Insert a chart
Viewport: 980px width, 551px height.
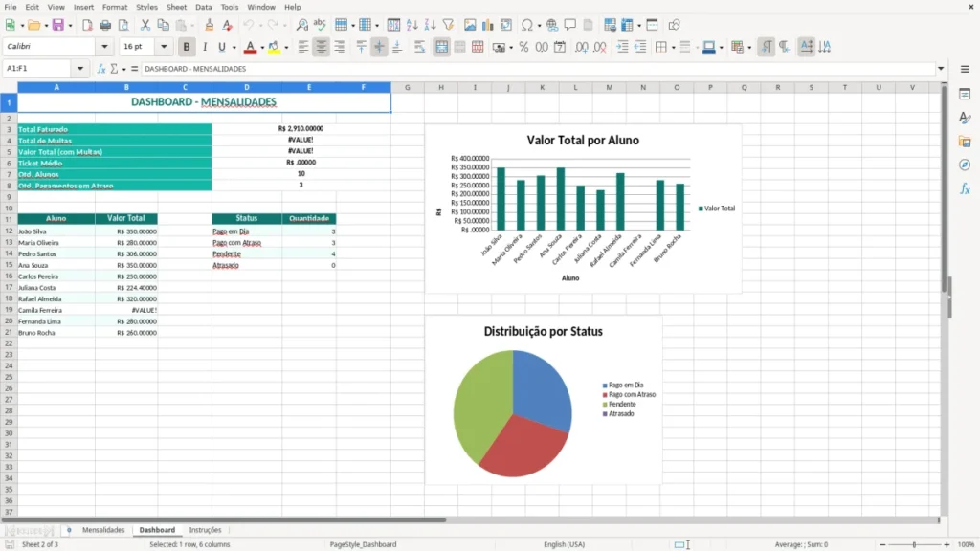click(488, 25)
